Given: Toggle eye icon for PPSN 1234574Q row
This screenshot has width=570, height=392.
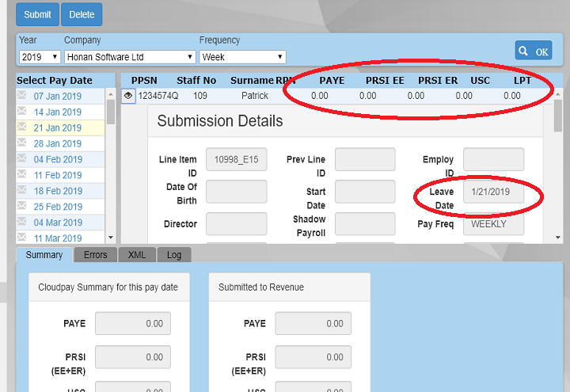Looking at the screenshot, I should point(129,96).
